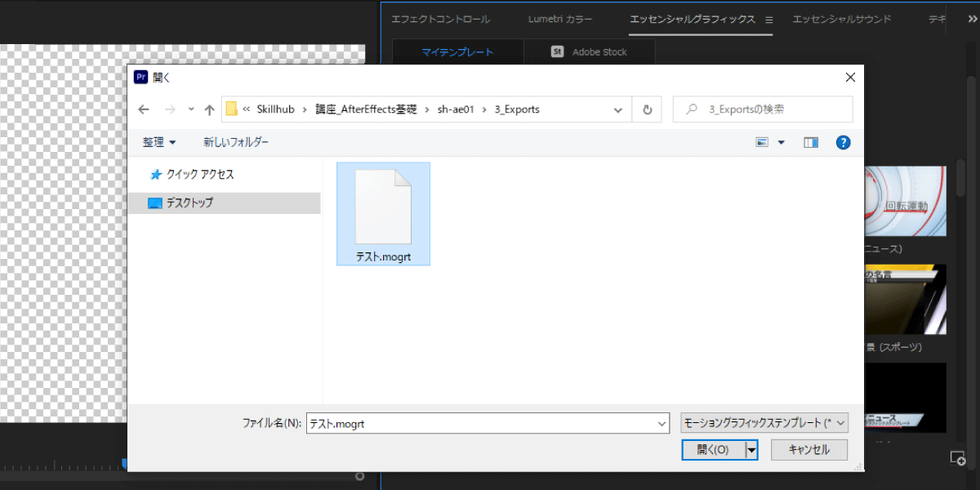This screenshot has height=490, width=980.
Task: Click 新しいフォルダー button
Action: (236, 142)
